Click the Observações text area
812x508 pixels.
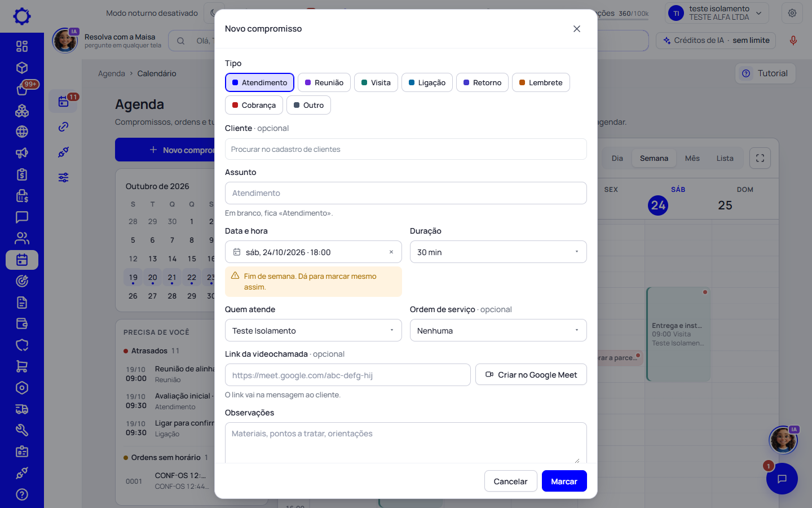pyautogui.click(x=406, y=444)
